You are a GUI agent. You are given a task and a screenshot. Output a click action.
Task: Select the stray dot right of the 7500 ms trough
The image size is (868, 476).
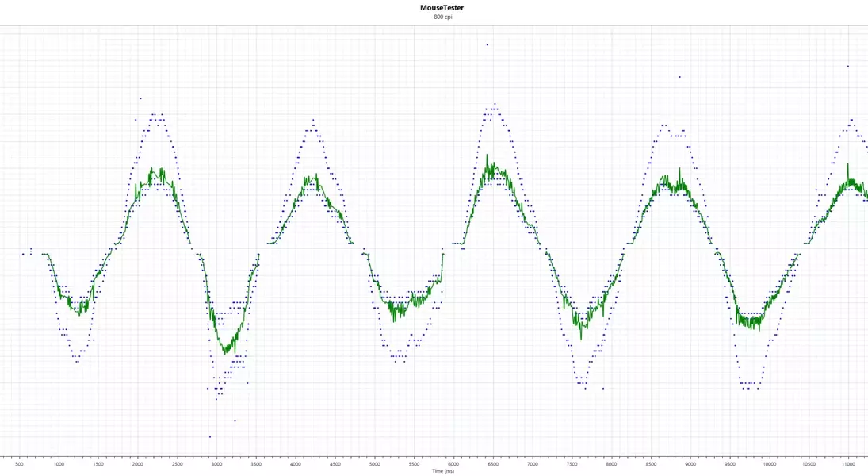point(603,389)
